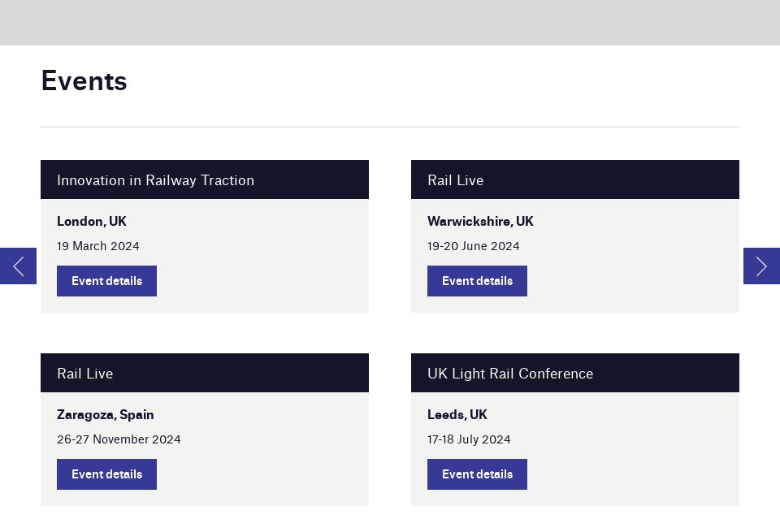Image resolution: width=780 pixels, height=532 pixels.
Task: Open Event details for Rail Live in Zaragoza
Action: 106,474
